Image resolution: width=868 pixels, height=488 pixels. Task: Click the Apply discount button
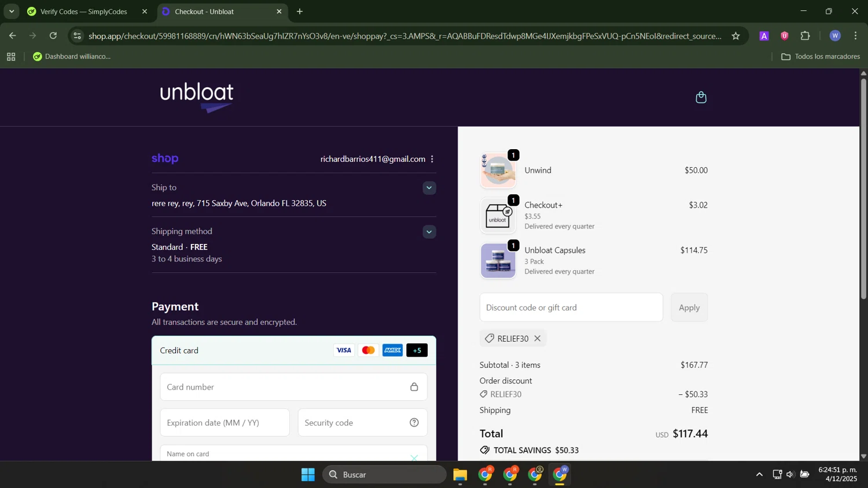click(x=689, y=308)
